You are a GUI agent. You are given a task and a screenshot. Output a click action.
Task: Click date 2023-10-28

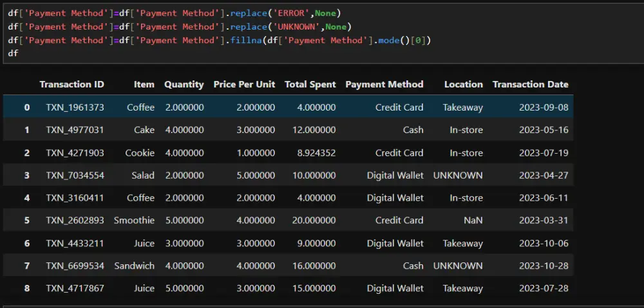coord(544,266)
